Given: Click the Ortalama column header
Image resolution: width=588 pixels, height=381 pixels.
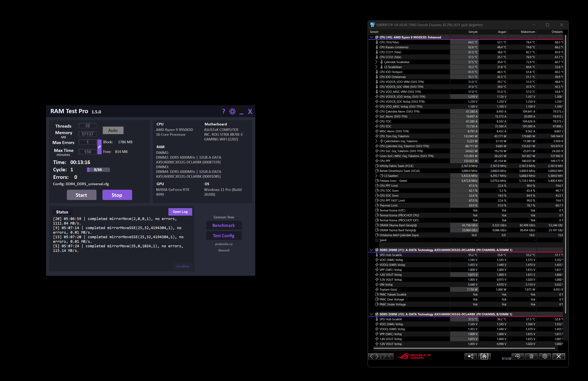Looking at the screenshot, I should [x=550, y=32].
